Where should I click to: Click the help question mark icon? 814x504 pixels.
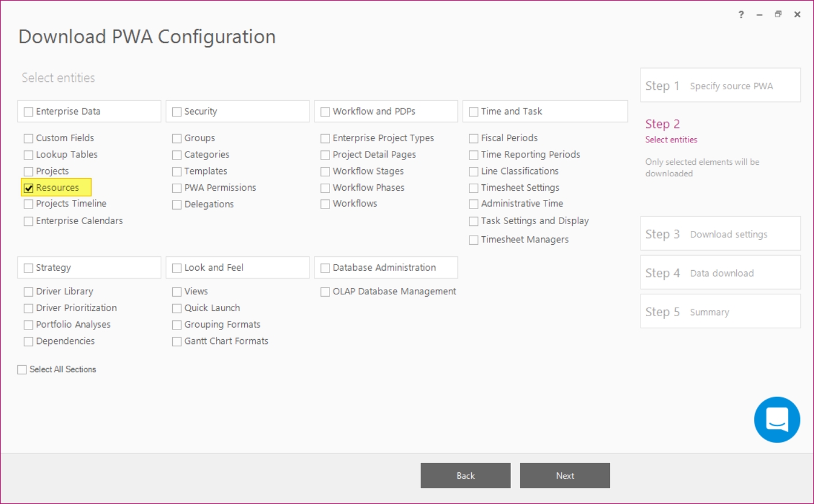(741, 14)
